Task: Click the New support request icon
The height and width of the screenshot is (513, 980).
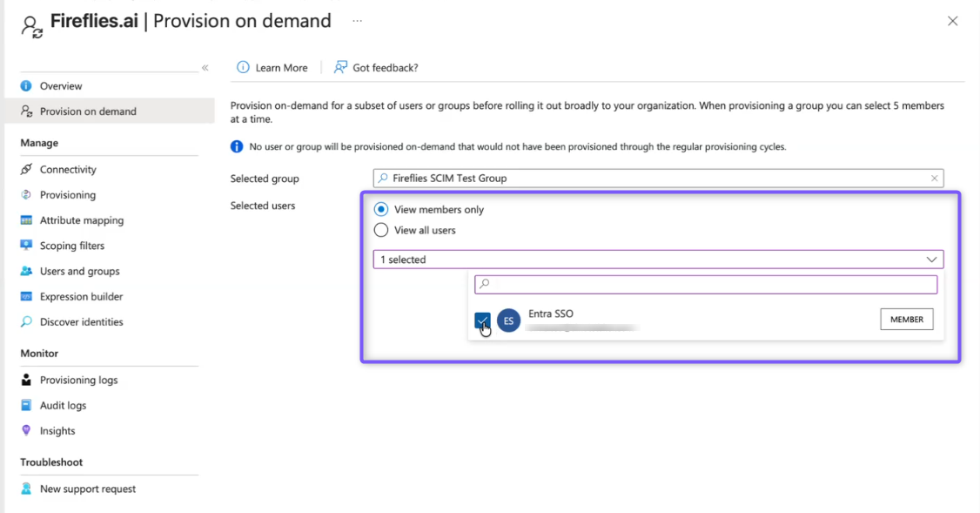Action: tap(25, 489)
